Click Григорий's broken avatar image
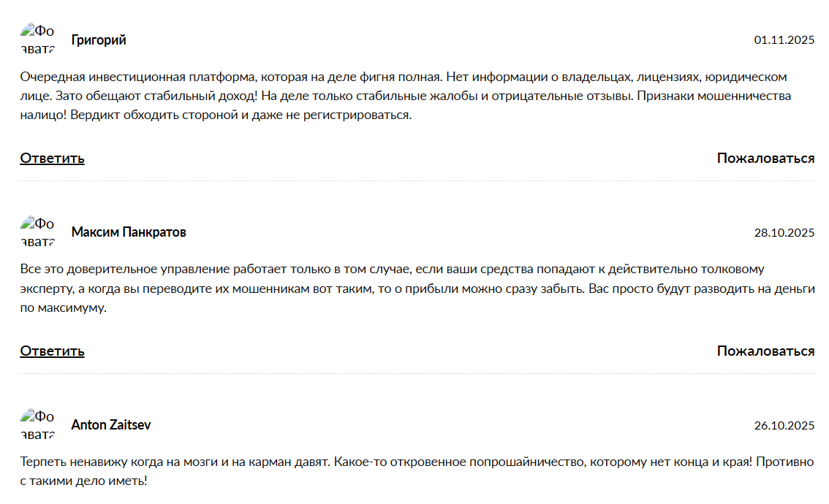The image size is (829, 504). tap(38, 39)
